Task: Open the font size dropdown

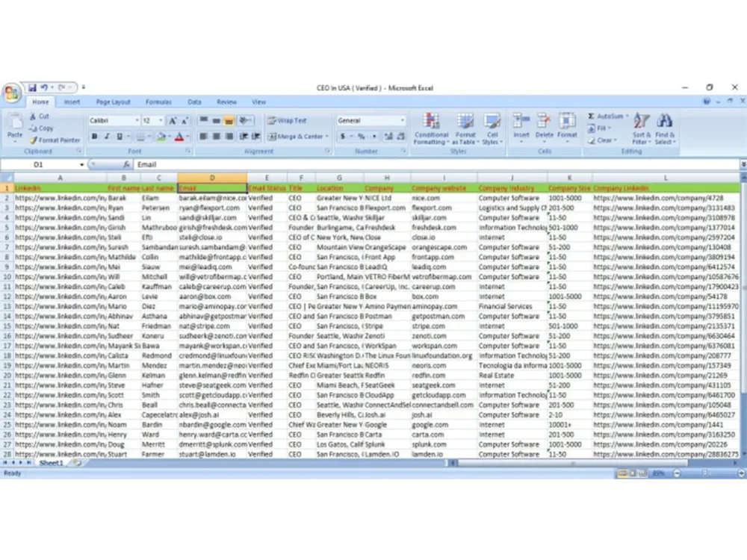Action: [x=161, y=120]
